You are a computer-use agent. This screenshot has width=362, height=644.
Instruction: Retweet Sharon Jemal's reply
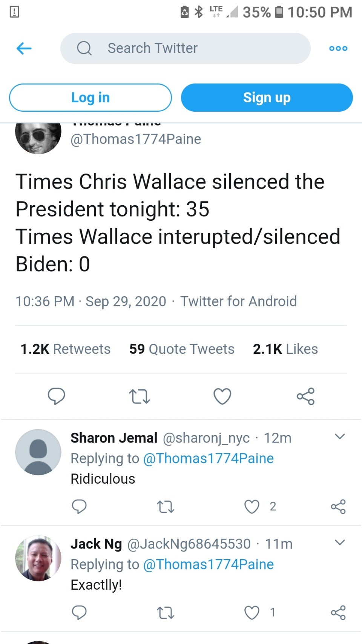click(x=166, y=507)
